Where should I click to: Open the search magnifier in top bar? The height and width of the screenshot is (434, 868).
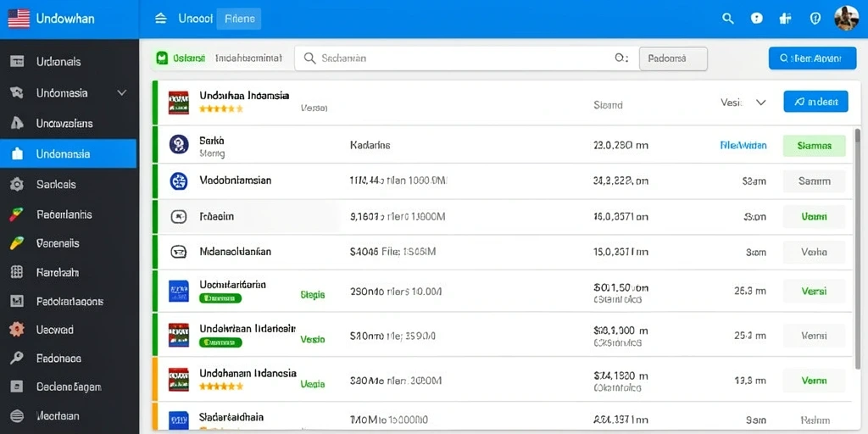coord(728,19)
